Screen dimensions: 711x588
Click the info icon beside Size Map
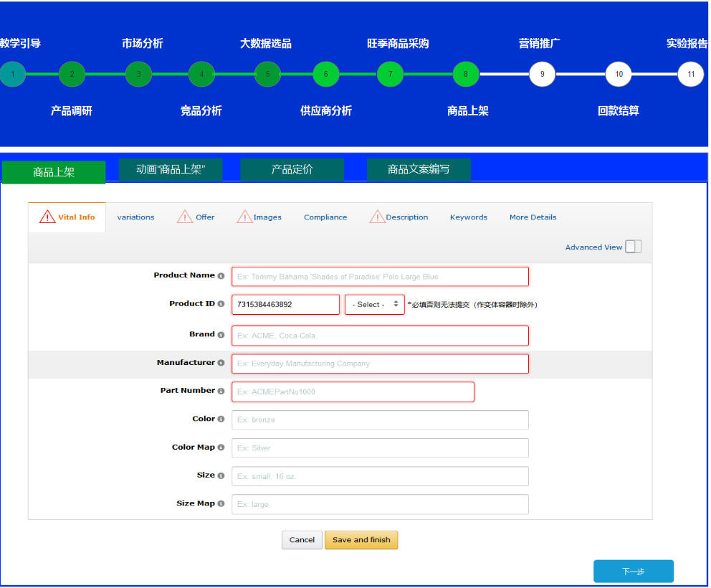coord(221,504)
